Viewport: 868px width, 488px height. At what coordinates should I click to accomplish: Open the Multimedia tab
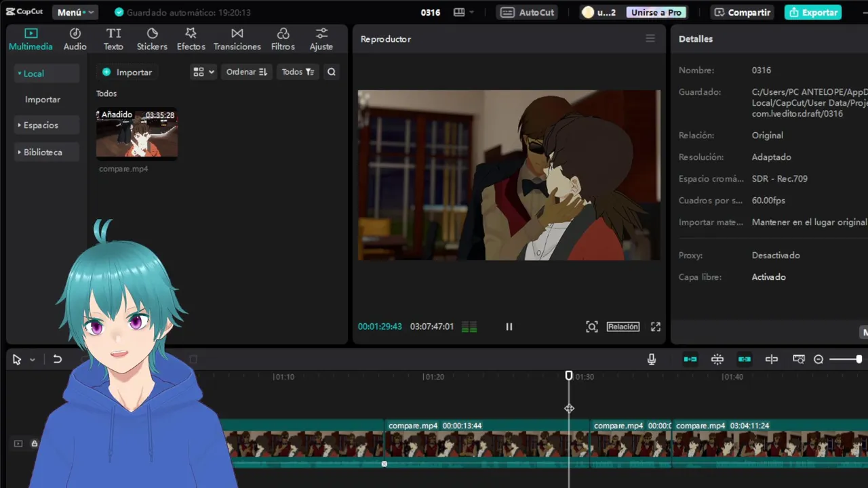[x=31, y=39]
